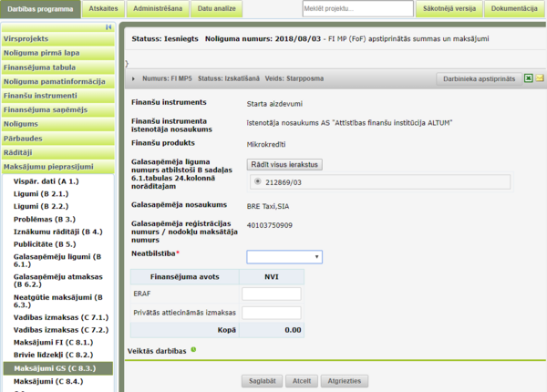The width and height of the screenshot is (547, 392).
Task: Export to Excel using green icon
Action: point(529,78)
